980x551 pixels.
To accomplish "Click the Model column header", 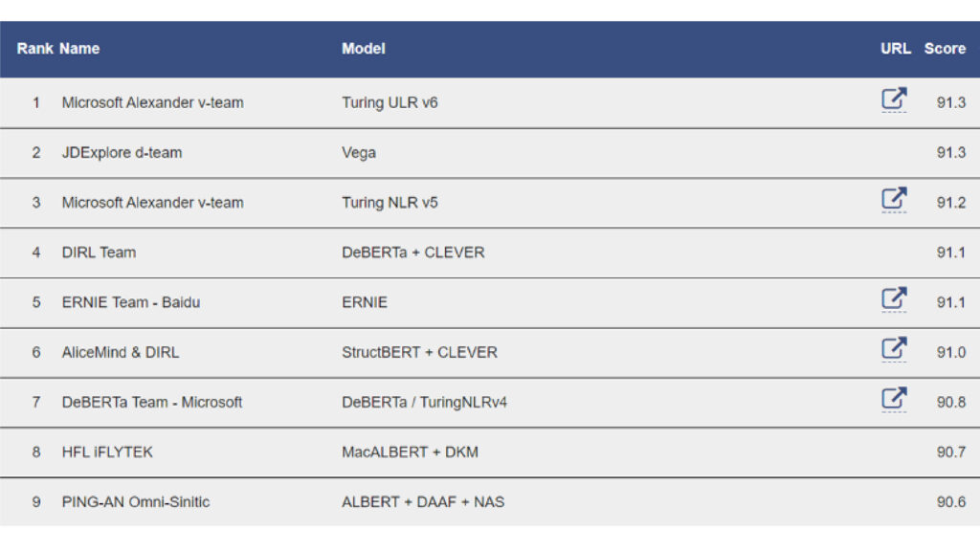I will [x=364, y=49].
